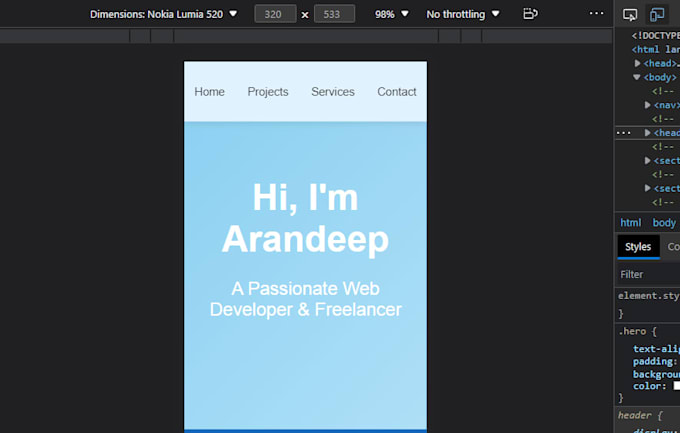680x433 pixels.
Task: Click the Home link in page nav
Action: (209, 92)
